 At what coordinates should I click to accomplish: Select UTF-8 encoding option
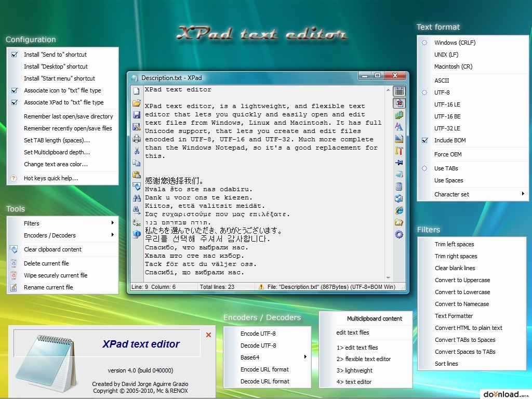pos(473,92)
